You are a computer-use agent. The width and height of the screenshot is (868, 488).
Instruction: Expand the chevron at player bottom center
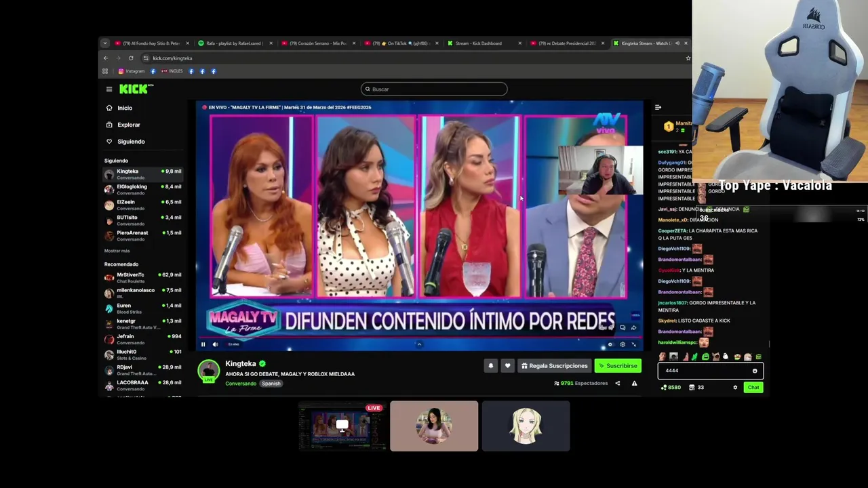(x=419, y=344)
